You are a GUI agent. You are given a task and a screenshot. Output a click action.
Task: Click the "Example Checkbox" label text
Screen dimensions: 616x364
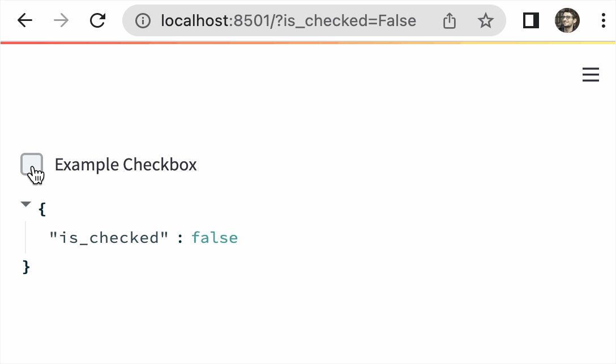(126, 165)
